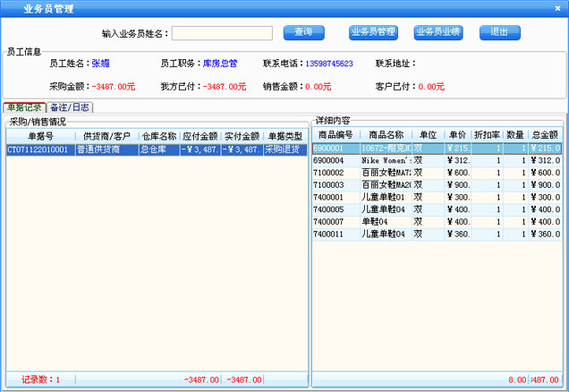
Task: Click the app icon in the title bar
Action: [x=9, y=8]
